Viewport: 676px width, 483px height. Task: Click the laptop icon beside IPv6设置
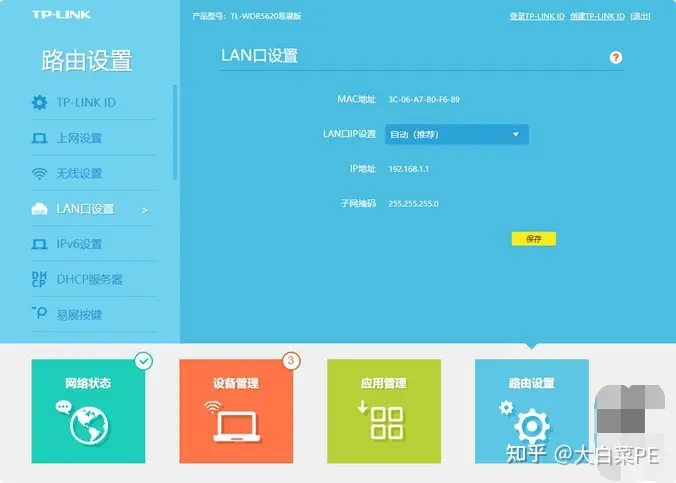pos(40,245)
